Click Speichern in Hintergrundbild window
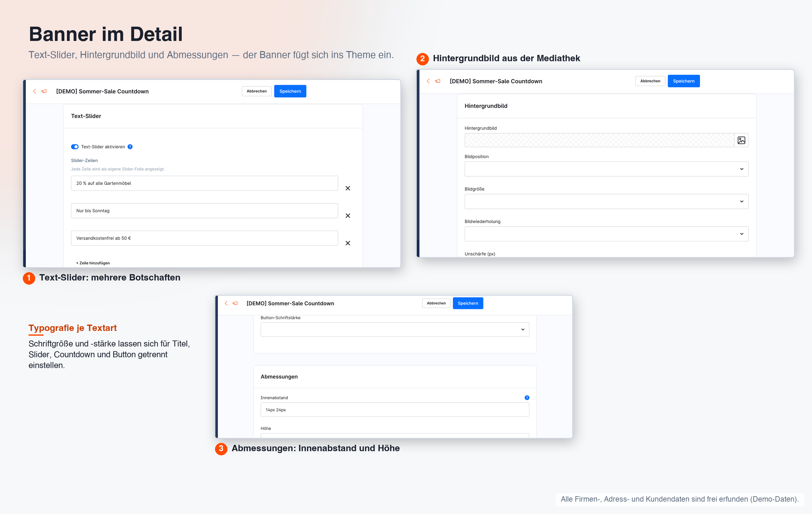The width and height of the screenshot is (812, 514). point(684,81)
